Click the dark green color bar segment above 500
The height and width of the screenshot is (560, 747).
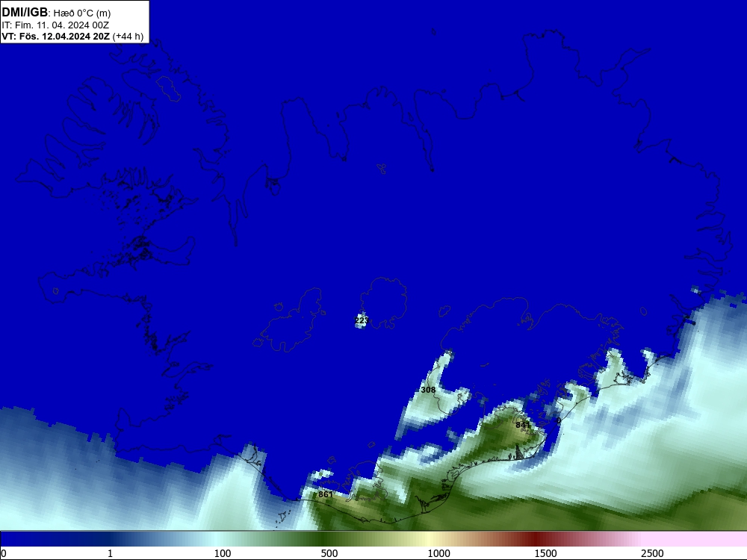(x=324, y=539)
